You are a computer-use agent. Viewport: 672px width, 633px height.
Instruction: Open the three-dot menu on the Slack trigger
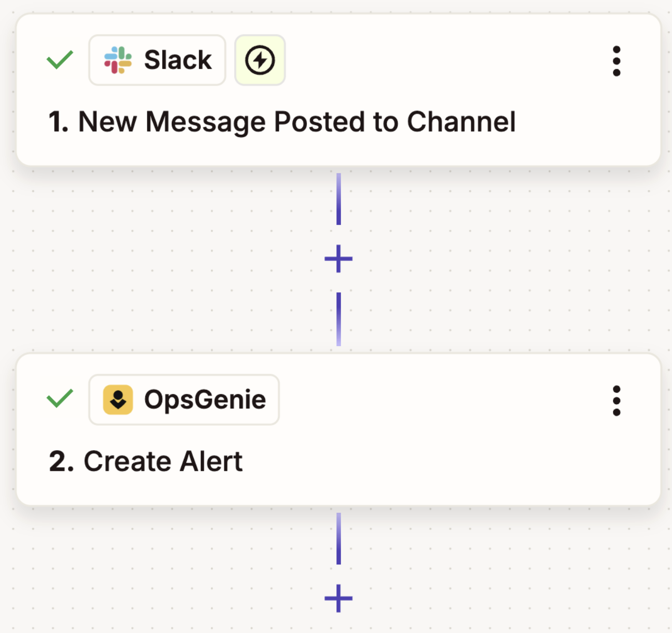coord(616,60)
